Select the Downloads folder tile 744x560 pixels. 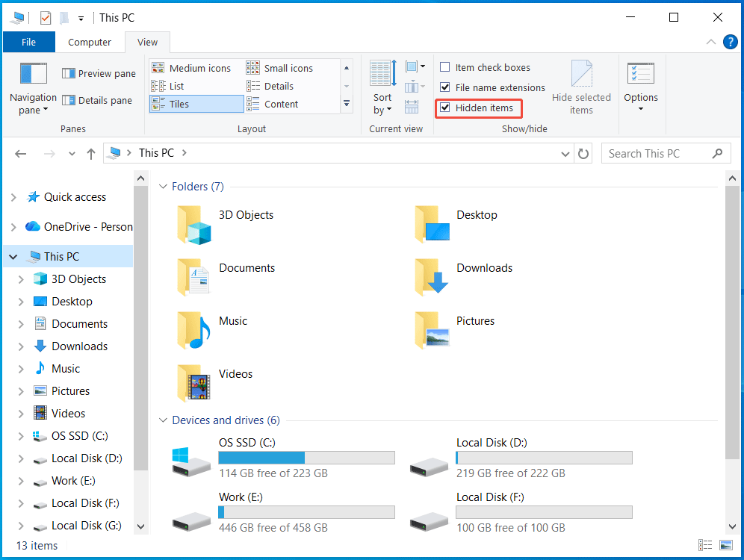pyautogui.click(x=463, y=278)
